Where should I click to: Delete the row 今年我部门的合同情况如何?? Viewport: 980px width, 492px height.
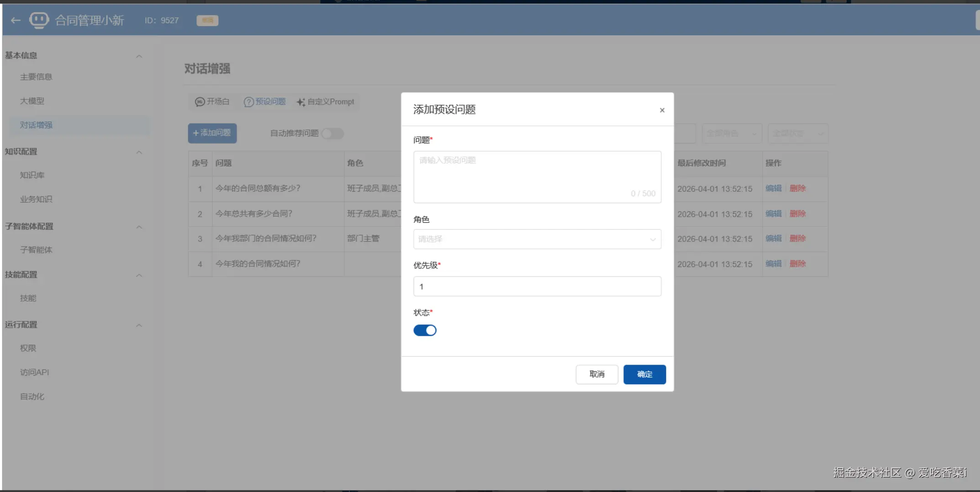tap(797, 238)
